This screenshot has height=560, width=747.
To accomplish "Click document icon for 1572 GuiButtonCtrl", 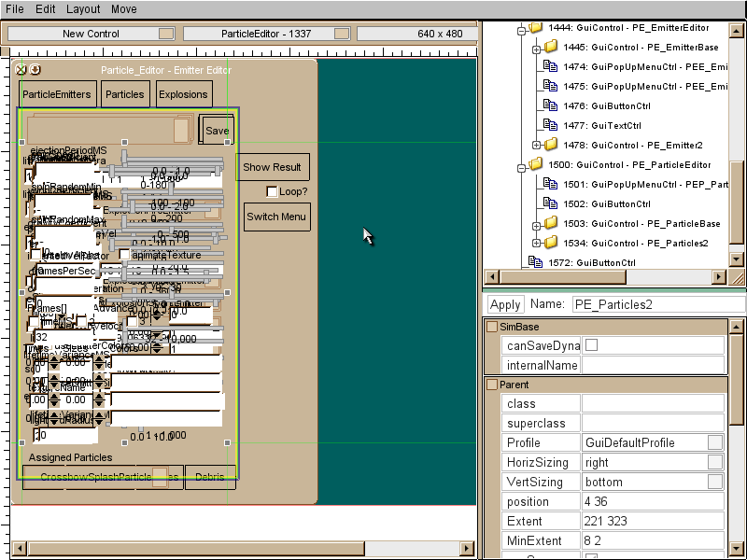I will (x=536, y=262).
